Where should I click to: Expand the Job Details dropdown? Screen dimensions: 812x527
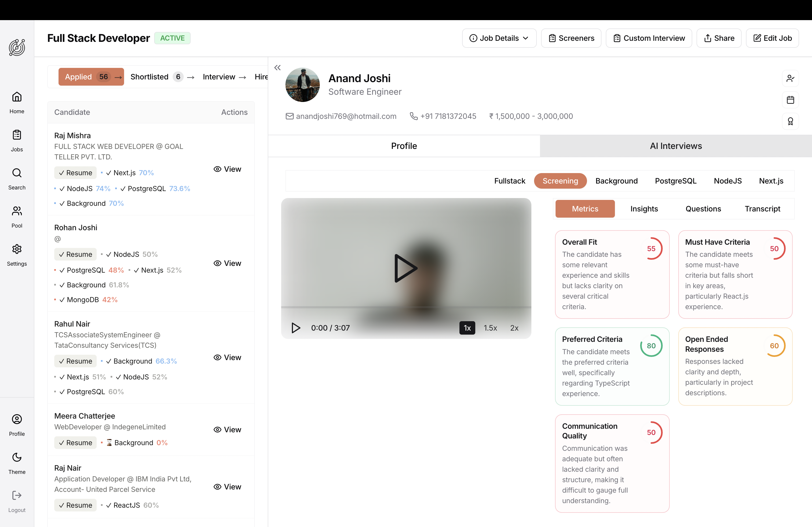499,38
